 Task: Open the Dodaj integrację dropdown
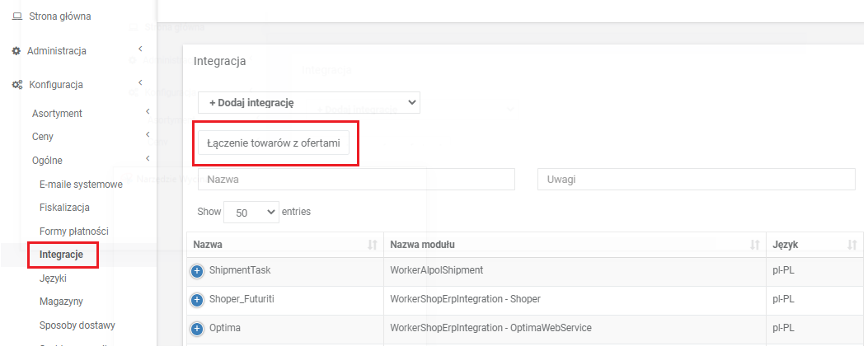point(308,103)
